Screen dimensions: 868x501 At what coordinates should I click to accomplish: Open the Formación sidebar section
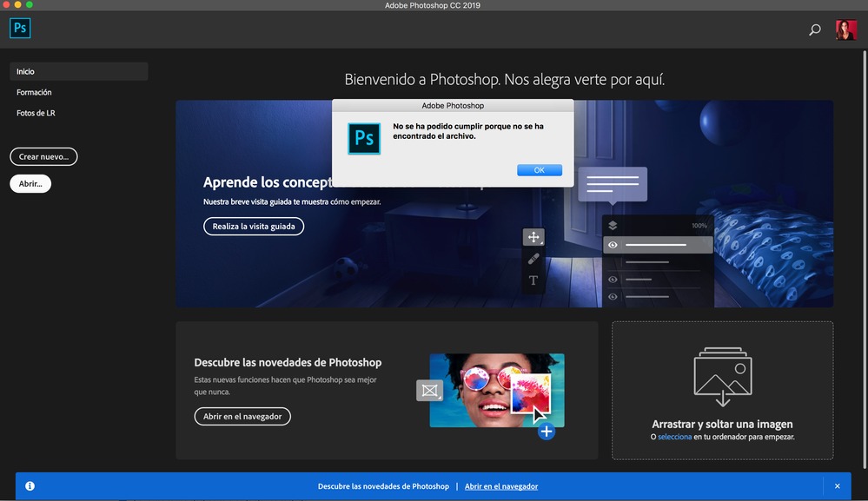coord(34,92)
